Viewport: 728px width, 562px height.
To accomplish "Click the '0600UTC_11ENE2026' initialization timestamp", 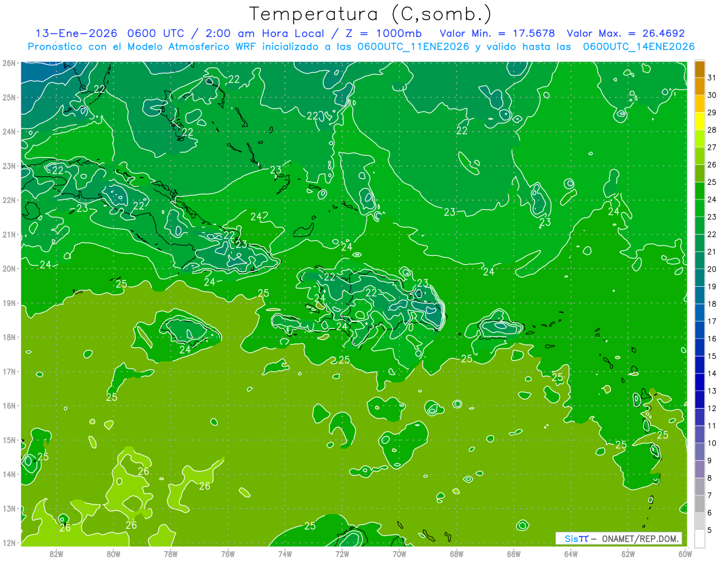I will tap(414, 47).
